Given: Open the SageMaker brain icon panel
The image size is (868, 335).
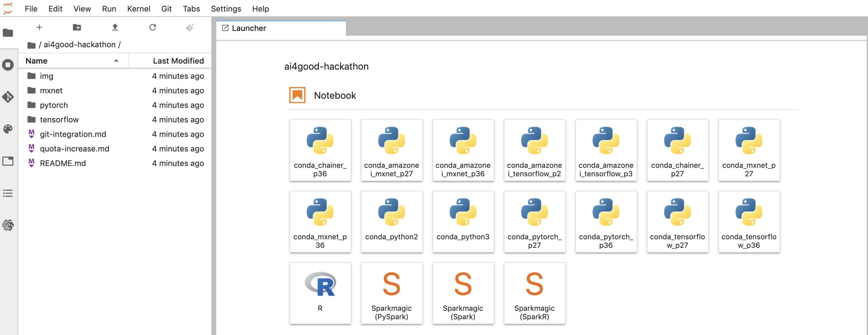Looking at the screenshot, I should [8, 225].
